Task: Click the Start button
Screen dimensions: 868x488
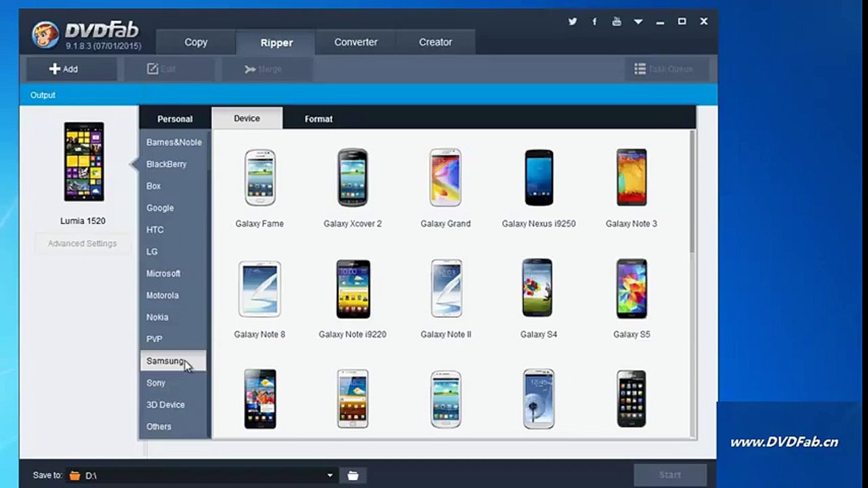Action: click(670, 475)
